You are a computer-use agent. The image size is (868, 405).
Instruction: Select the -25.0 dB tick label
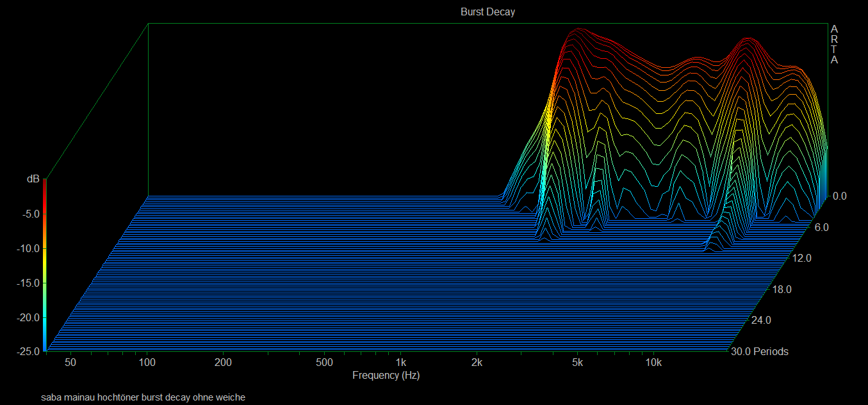tap(27, 351)
